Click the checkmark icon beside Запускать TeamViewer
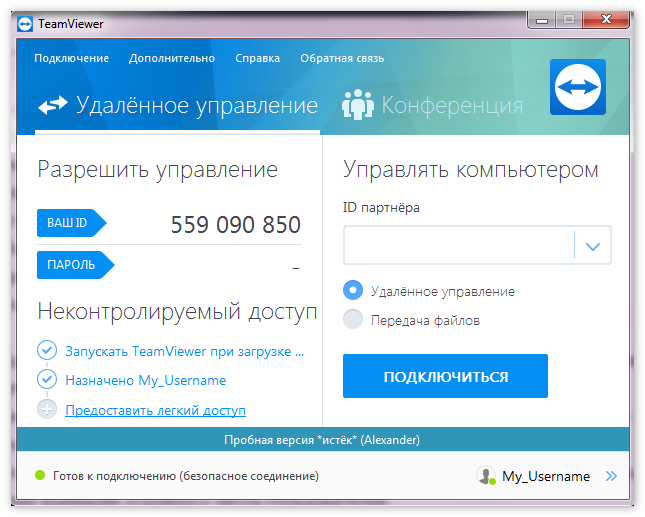 click(x=47, y=350)
